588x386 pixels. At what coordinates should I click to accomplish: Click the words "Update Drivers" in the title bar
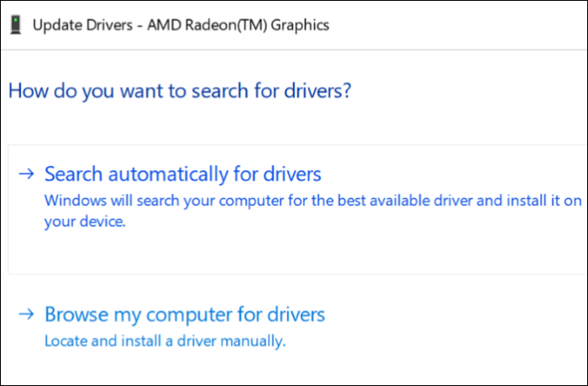coord(83,24)
